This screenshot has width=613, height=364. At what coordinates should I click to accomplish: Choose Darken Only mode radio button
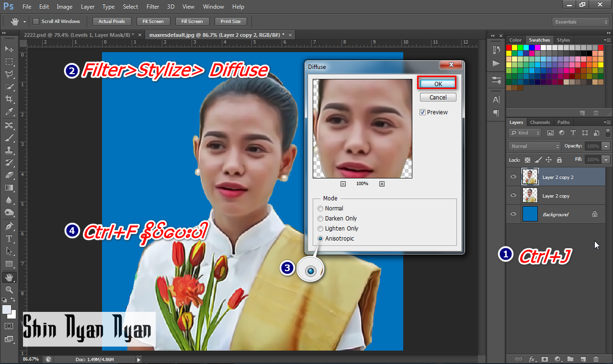pyautogui.click(x=320, y=219)
